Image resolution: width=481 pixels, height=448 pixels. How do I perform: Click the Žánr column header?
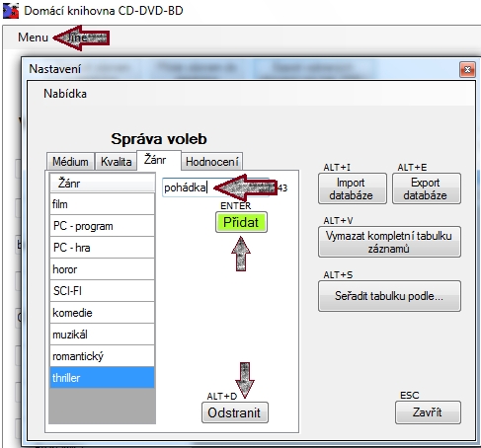coord(102,184)
